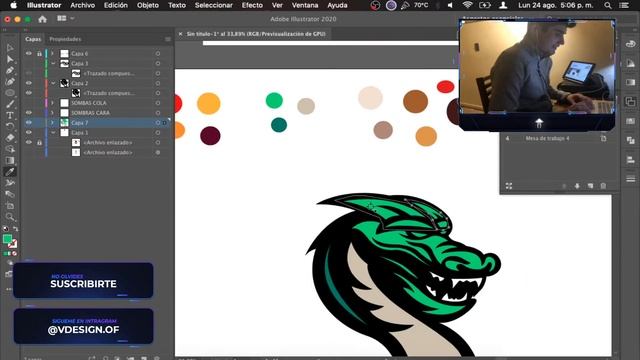Click the stroke none swatch in toolbar
The height and width of the screenshot is (360, 640).
click(13, 244)
